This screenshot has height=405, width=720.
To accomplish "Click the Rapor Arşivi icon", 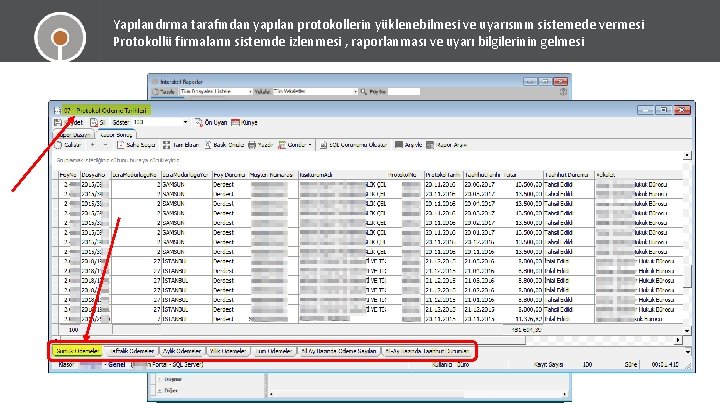I will (x=430, y=145).
